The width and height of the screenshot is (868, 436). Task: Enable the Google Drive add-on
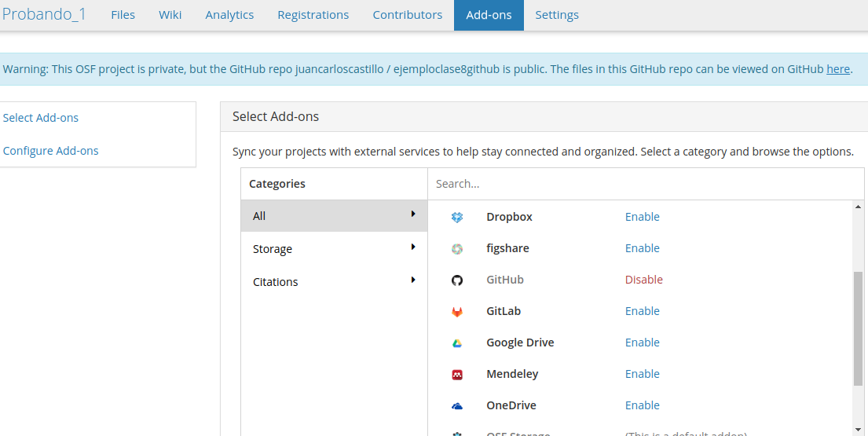642,343
